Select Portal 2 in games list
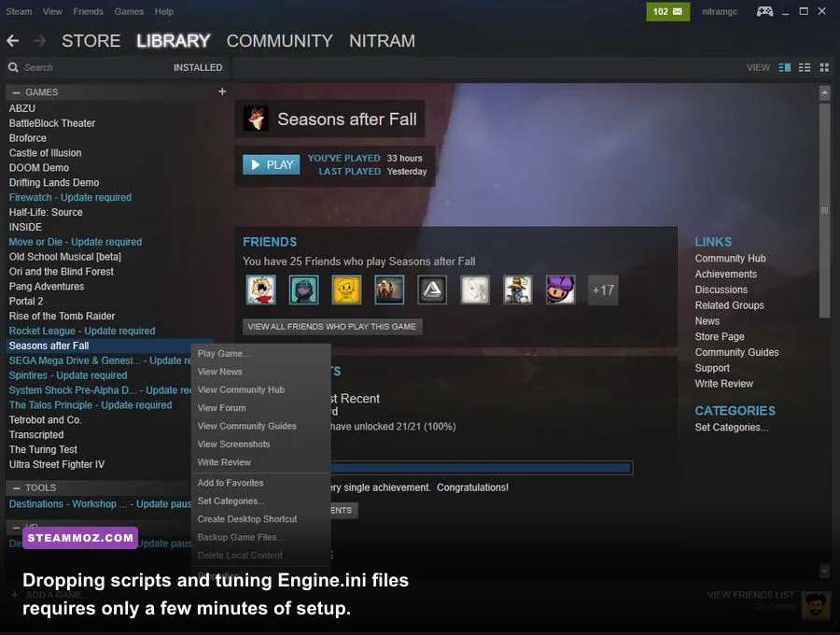840x635 pixels. pos(26,301)
